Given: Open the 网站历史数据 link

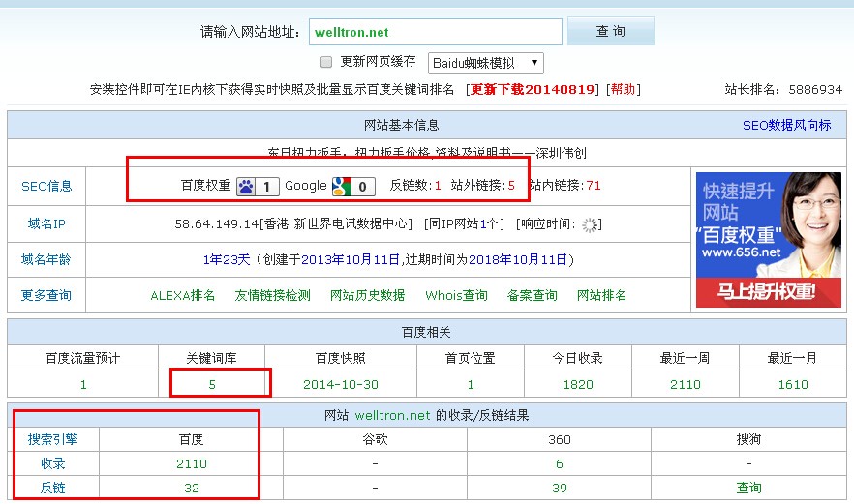Looking at the screenshot, I should pos(367,295).
